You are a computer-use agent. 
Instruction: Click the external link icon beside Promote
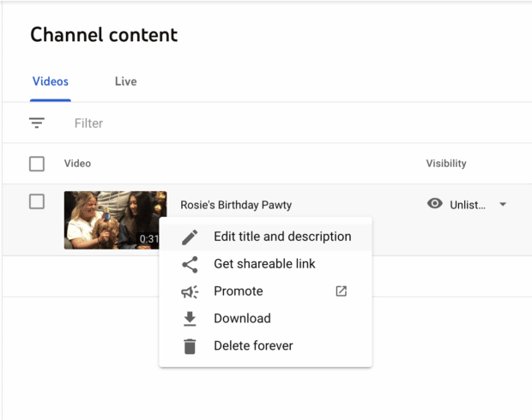pos(341,291)
